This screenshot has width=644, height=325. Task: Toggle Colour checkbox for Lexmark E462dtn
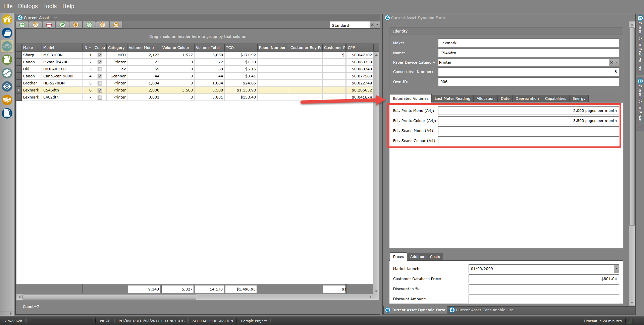100,97
